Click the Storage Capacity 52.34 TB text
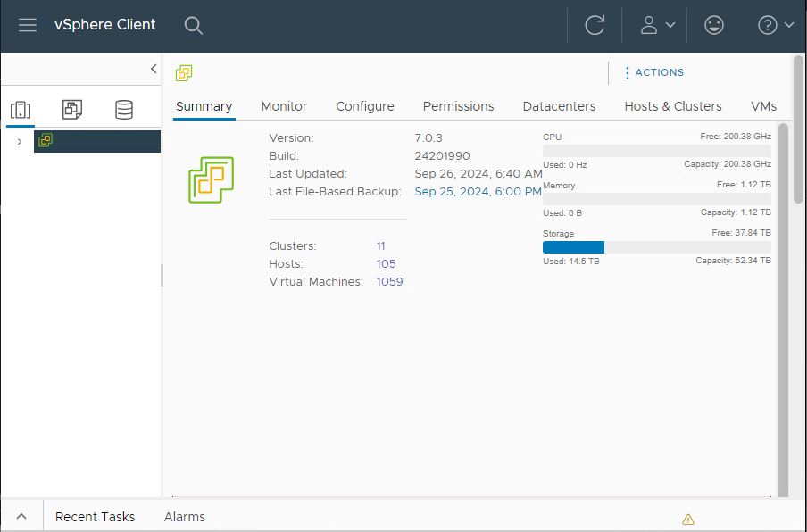 [734, 261]
